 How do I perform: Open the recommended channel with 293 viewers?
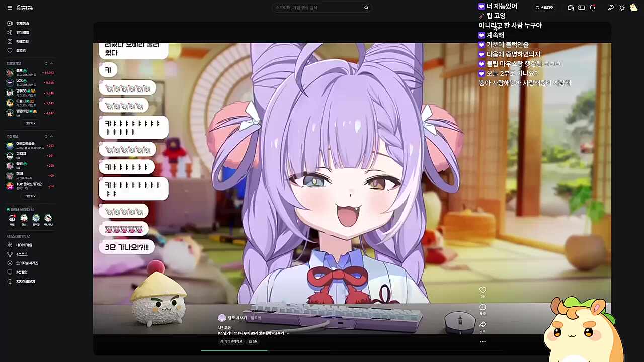point(30,145)
